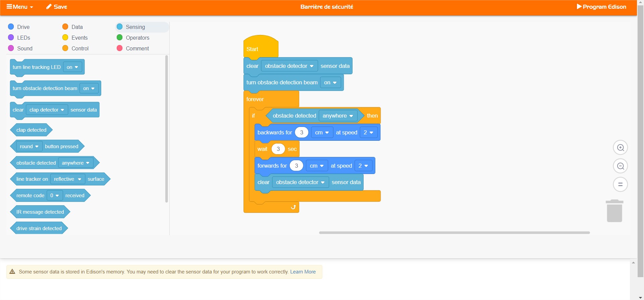
Task: Click the Start block in workspace
Action: tap(253, 49)
